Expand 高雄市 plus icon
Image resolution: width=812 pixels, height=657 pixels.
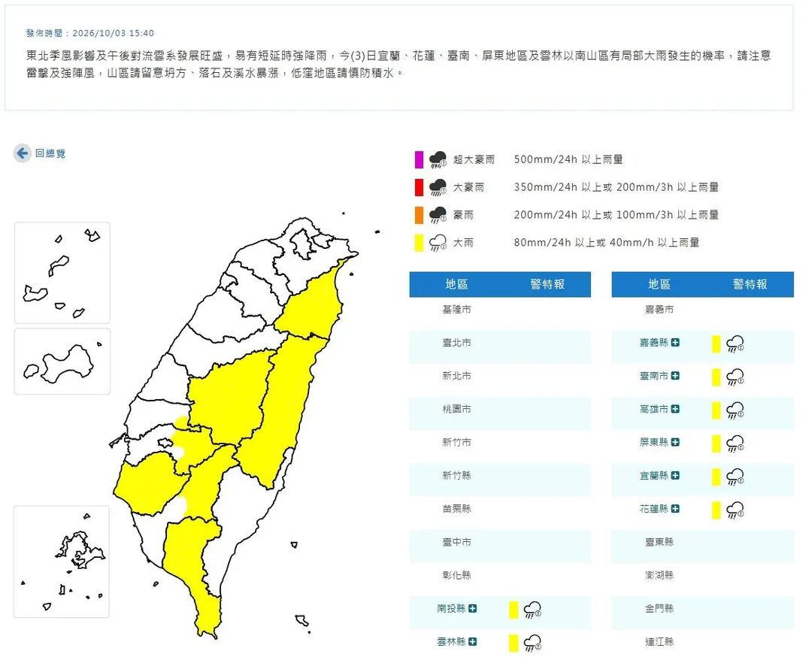(675, 409)
